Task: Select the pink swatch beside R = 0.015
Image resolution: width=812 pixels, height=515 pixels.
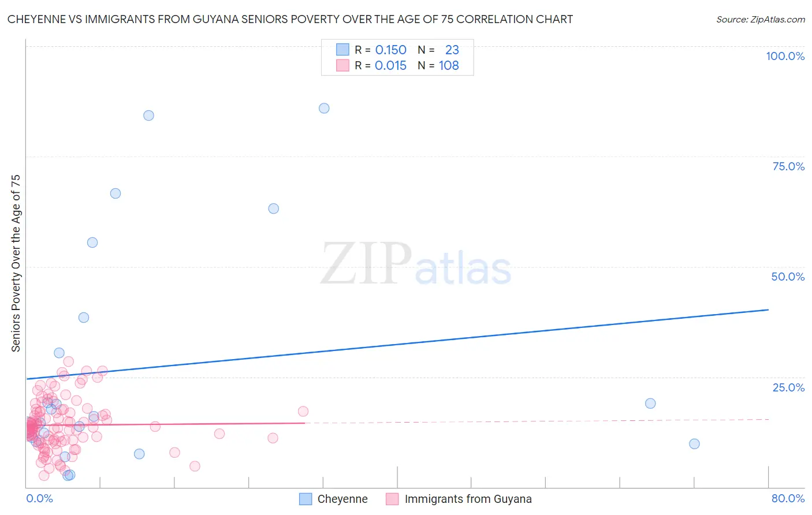Action: point(342,65)
